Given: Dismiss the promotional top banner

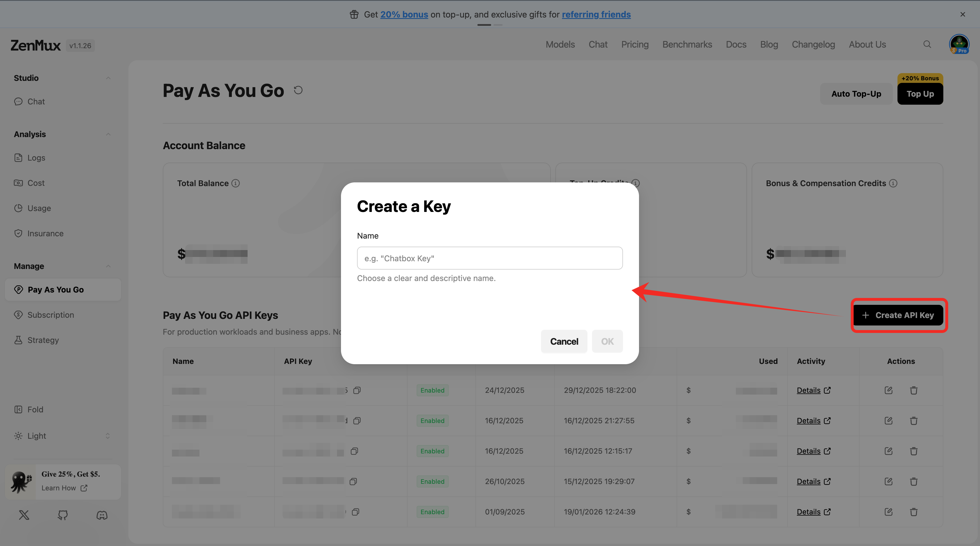Looking at the screenshot, I should pyautogui.click(x=963, y=14).
